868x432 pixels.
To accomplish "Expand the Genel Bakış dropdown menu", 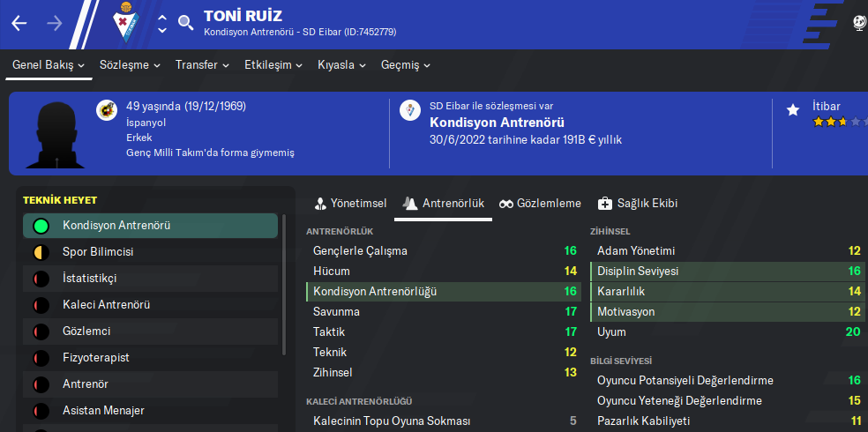I will (x=49, y=65).
